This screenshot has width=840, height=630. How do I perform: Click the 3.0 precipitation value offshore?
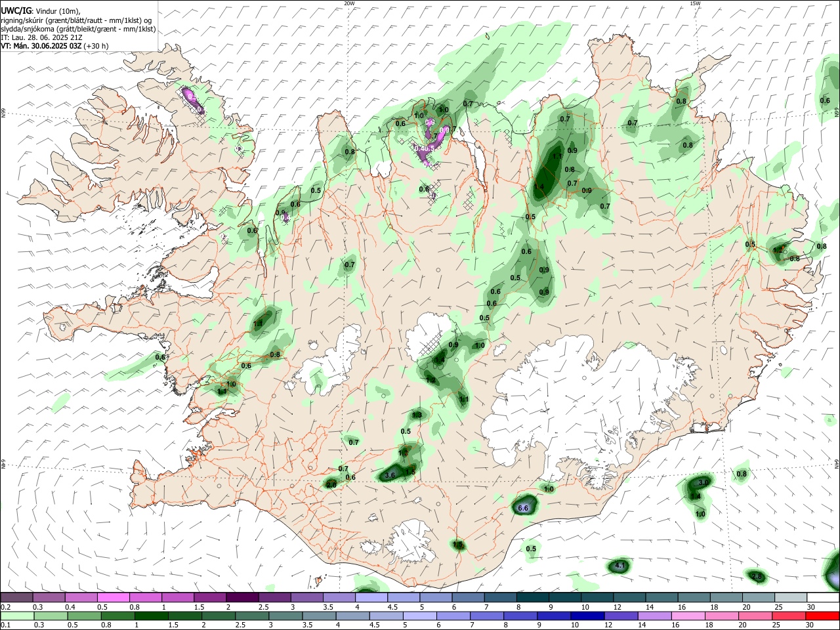pos(703,482)
